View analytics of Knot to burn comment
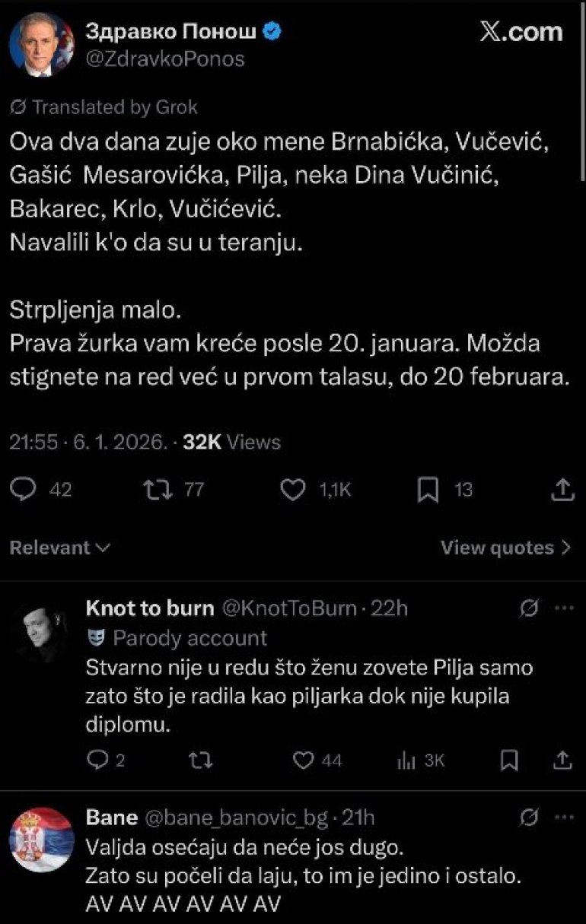The image size is (586, 924). point(405,760)
